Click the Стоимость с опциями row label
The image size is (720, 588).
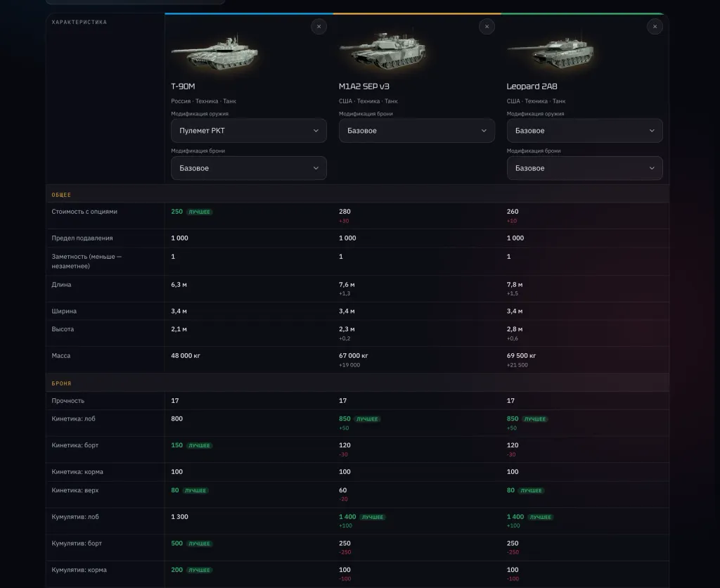click(x=84, y=211)
